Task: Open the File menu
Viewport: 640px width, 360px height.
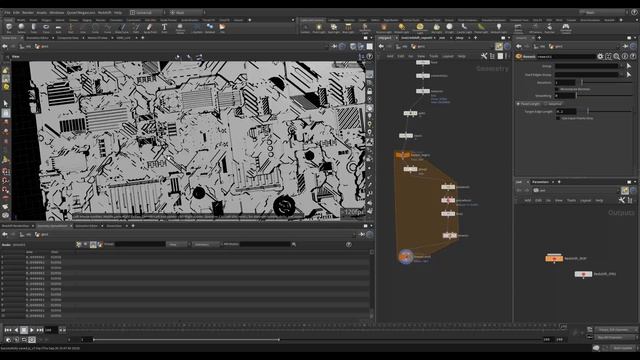Action: tap(7, 13)
